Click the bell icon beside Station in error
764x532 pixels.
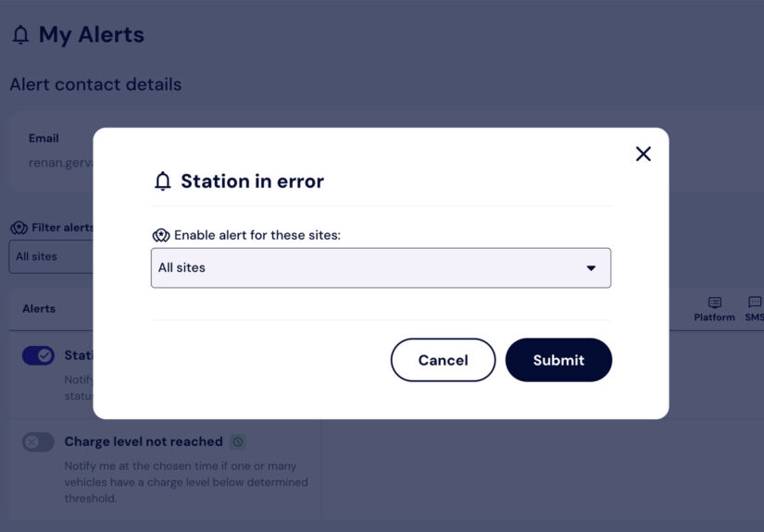163,181
